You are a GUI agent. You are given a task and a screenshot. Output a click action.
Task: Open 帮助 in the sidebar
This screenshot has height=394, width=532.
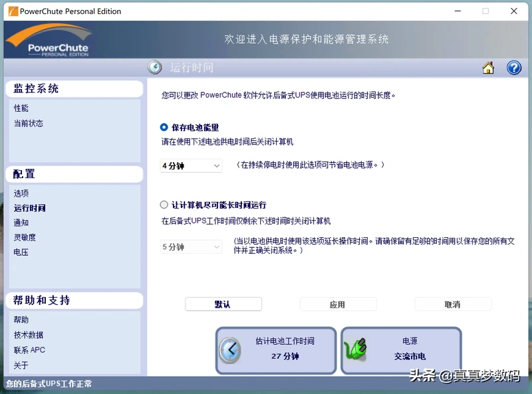[21, 320]
